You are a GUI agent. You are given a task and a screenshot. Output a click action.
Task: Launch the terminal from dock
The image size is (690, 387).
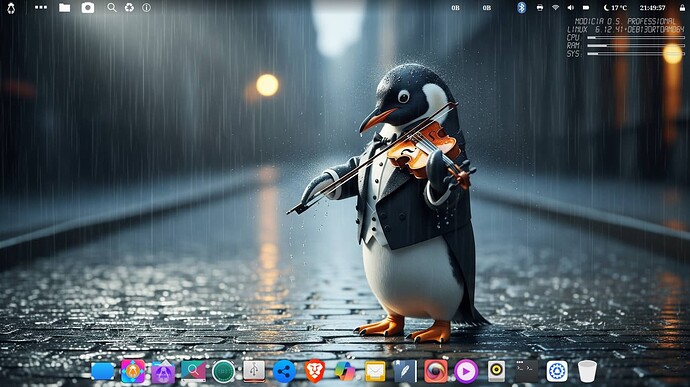pyautogui.click(x=527, y=371)
